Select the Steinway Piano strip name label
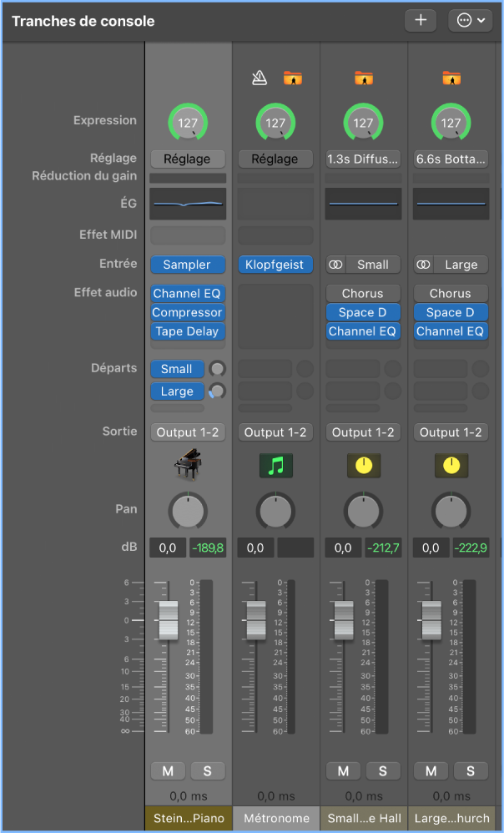 tap(188, 819)
